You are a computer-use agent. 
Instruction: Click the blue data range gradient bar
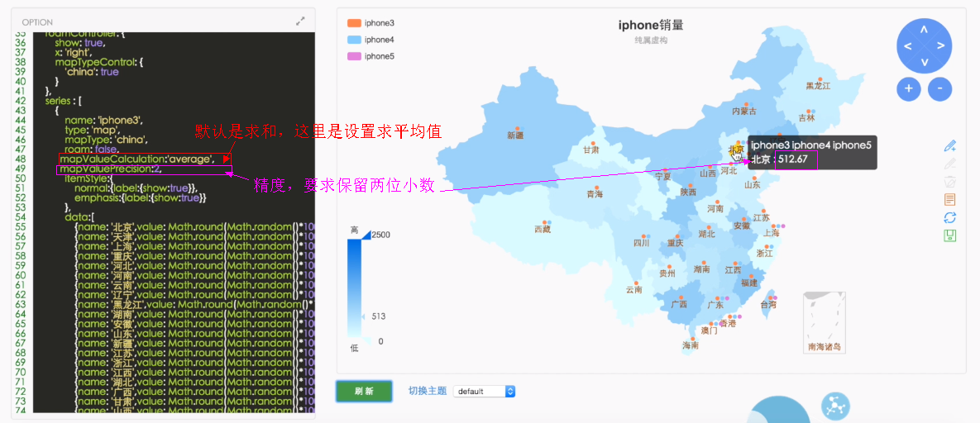click(x=355, y=288)
